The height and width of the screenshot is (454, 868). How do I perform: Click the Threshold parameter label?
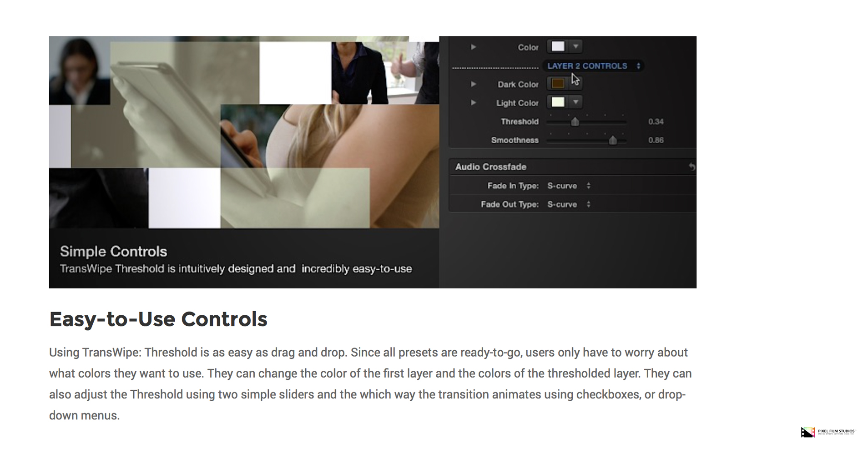pos(520,121)
